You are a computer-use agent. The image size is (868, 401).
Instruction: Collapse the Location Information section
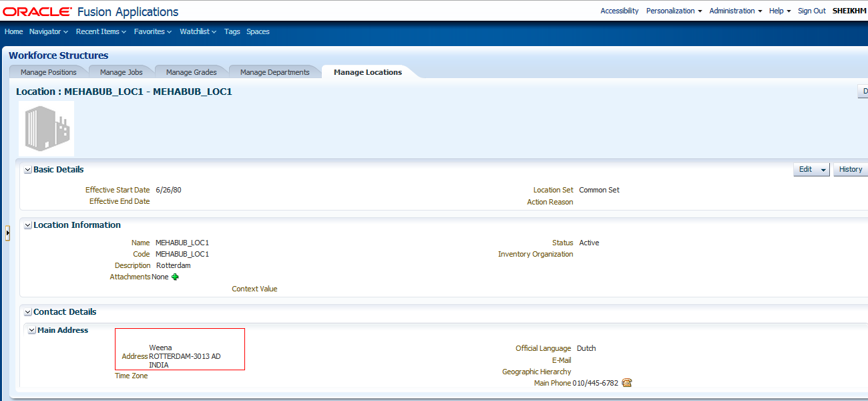[x=27, y=225]
